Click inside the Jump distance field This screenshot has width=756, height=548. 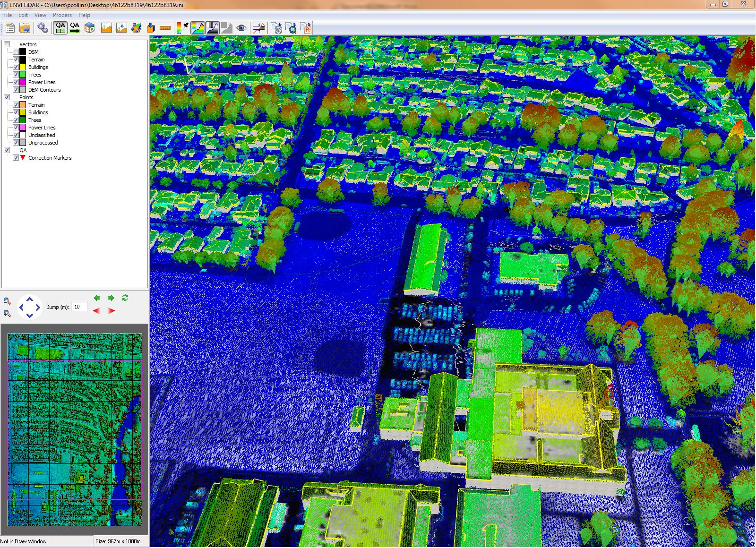78,307
